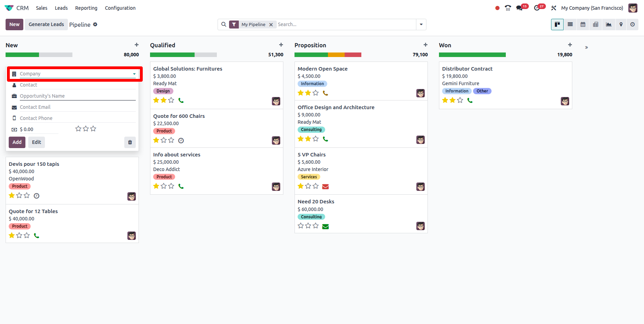This screenshot has width=644, height=324.
Task: Switch to the pivot table view
Action: tap(596, 24)
